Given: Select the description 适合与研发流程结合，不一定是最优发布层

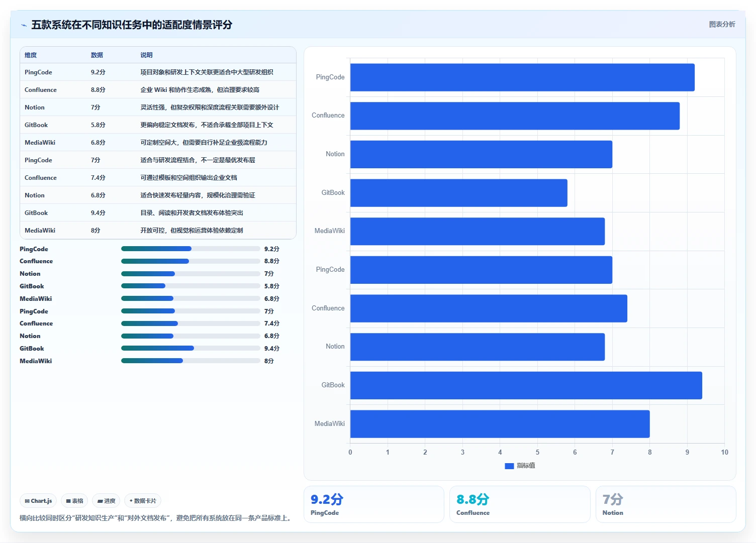Looking at the screenshot, I should click(x=198, y=160).
